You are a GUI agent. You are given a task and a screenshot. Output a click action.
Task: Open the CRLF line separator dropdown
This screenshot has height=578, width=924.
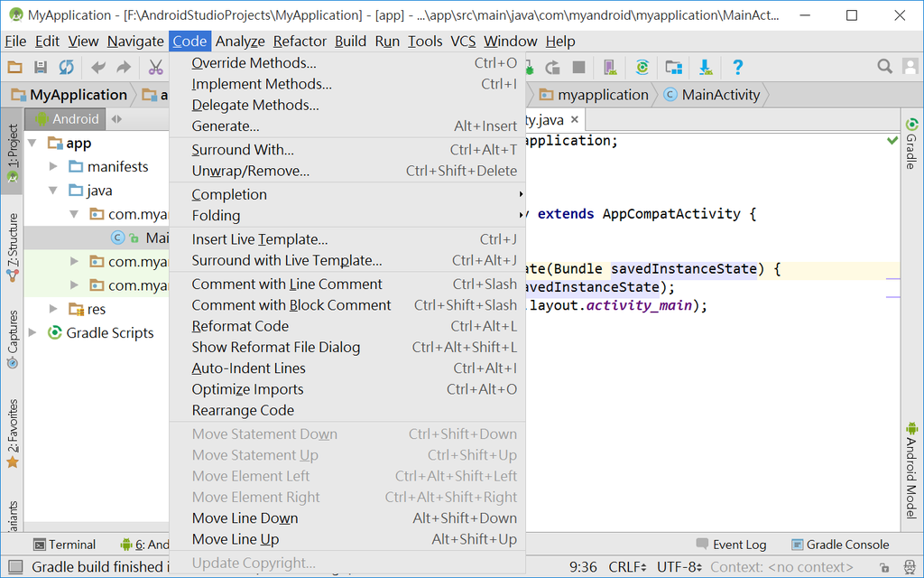point(628,567)
